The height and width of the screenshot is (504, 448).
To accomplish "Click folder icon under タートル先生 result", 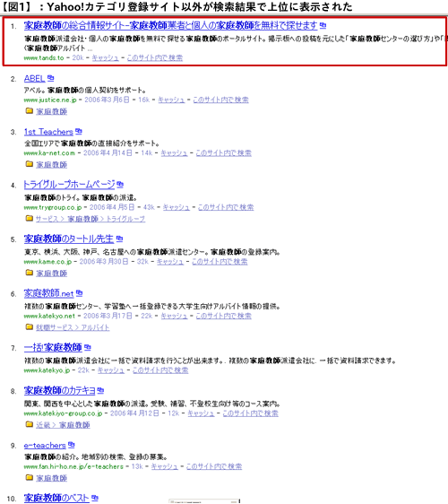I will click(x=30, y=273).
